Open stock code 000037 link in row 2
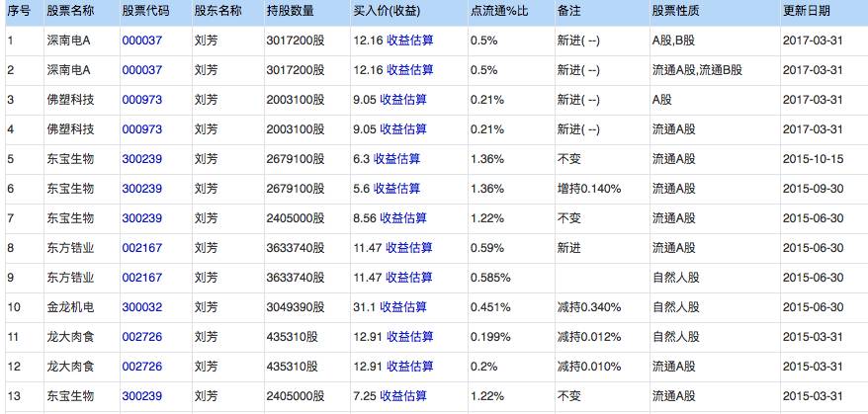The image size is (868, 414). pos(142,70)
